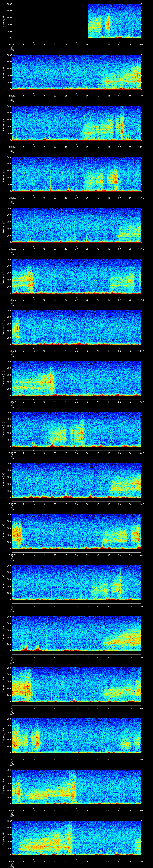Click Frequency (Hz) label of the 18:15:00 panel
The height and width of the screenshot is (868, 153).
click(x=3, y=327)
